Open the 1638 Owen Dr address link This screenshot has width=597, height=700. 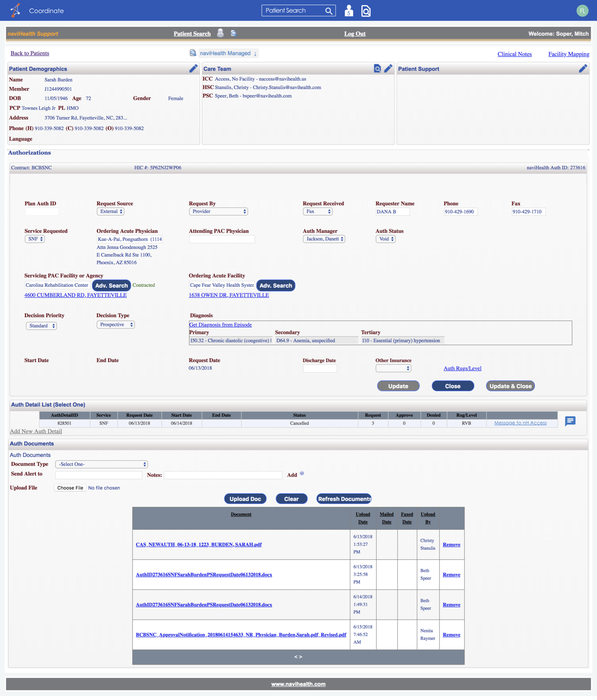(229, 295)
